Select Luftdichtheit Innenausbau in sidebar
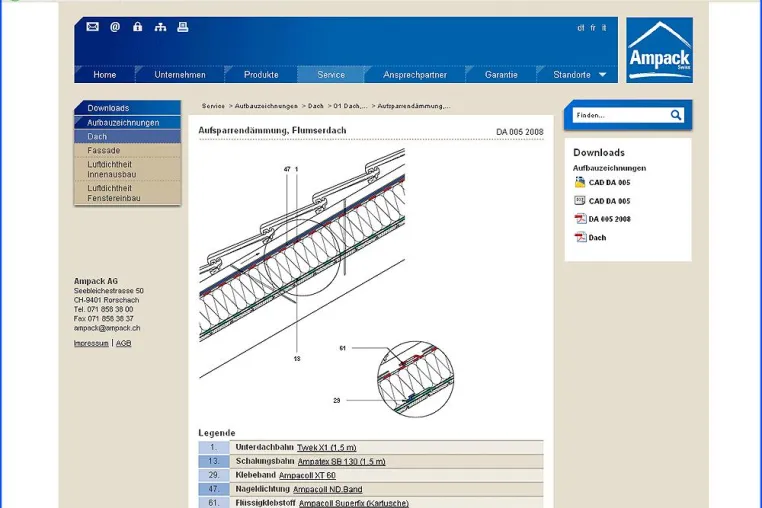Screen dimensions: 762x508 (127, 169)
